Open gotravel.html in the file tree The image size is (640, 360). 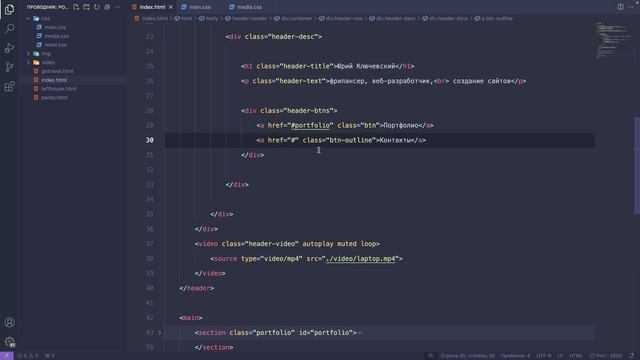pos(57,71)
